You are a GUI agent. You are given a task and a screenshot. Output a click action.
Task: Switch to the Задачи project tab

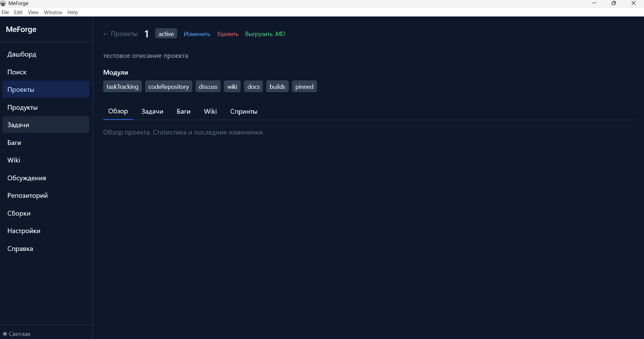152,111
